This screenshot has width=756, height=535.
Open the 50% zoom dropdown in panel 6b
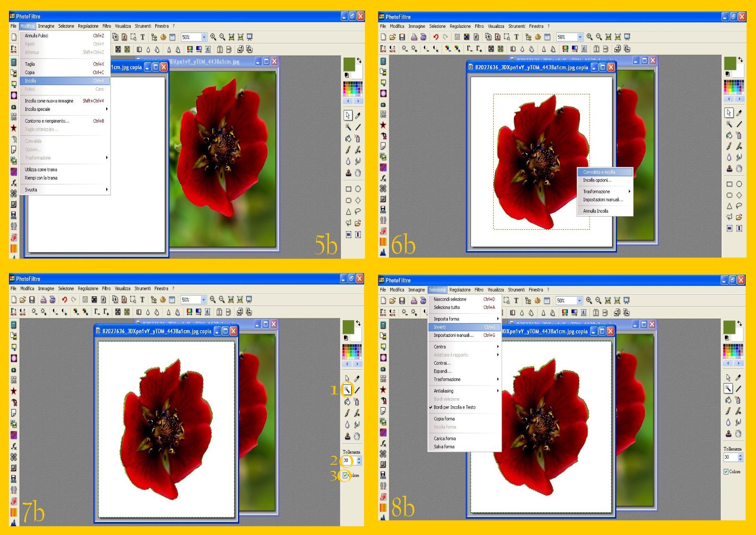click(x=580, y=37)
